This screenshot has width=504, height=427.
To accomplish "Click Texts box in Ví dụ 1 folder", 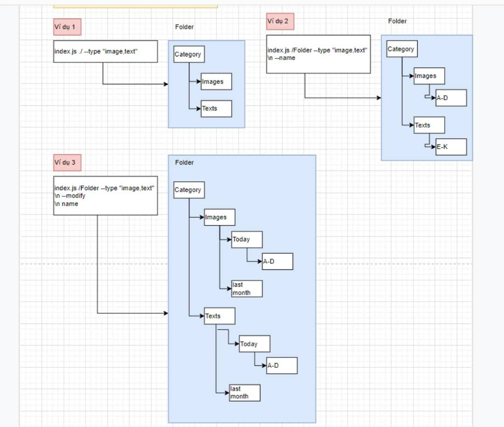I will click(217, 109).
